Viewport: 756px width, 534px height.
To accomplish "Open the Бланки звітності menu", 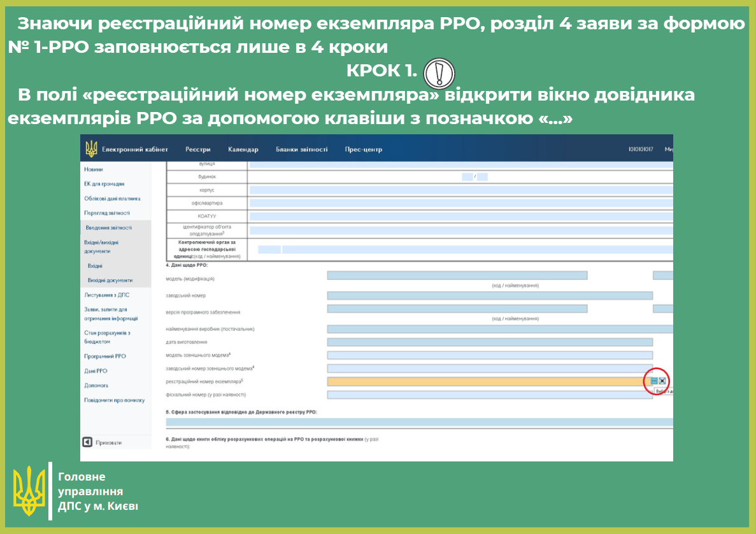I will [x=301, y=150].
